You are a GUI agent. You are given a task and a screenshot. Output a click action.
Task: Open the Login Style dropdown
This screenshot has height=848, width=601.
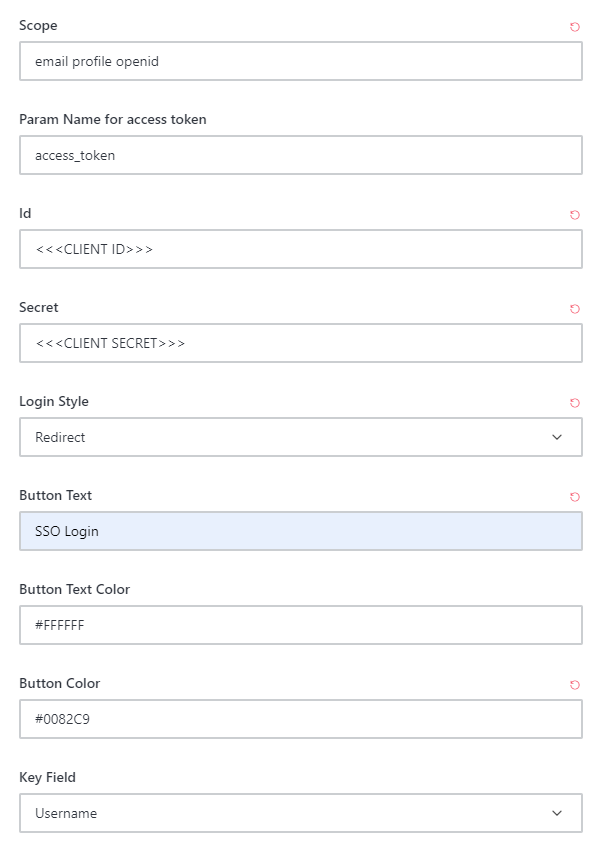(x=300, y=437)
